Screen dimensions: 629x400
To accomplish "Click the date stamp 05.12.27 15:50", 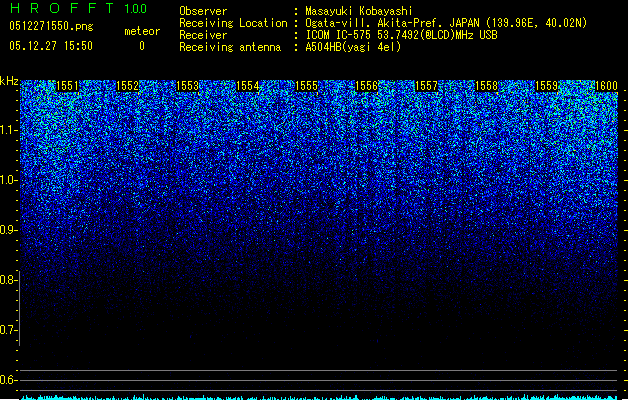I will (x=51, y=46).
